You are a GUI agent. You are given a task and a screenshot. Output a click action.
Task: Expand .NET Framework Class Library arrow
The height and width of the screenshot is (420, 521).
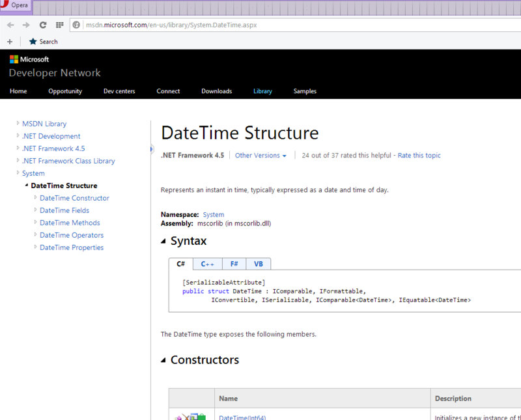coord(18,160)
